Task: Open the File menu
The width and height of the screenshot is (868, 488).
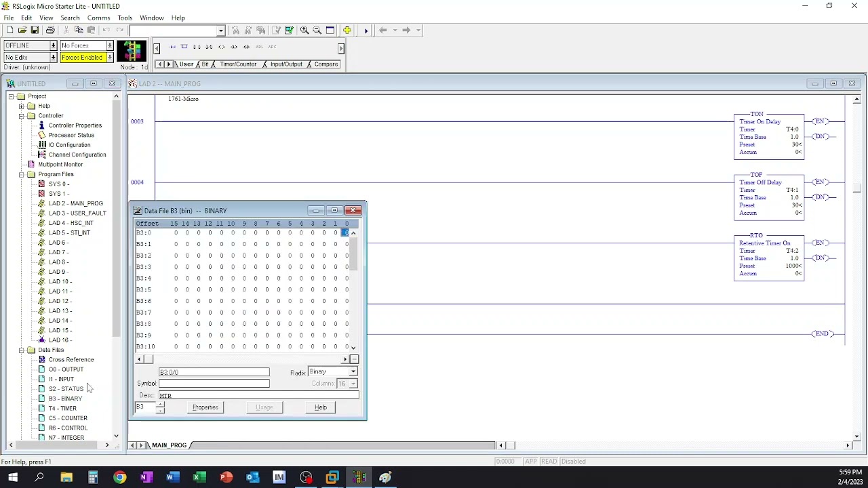Action: [x=9, y=18]
